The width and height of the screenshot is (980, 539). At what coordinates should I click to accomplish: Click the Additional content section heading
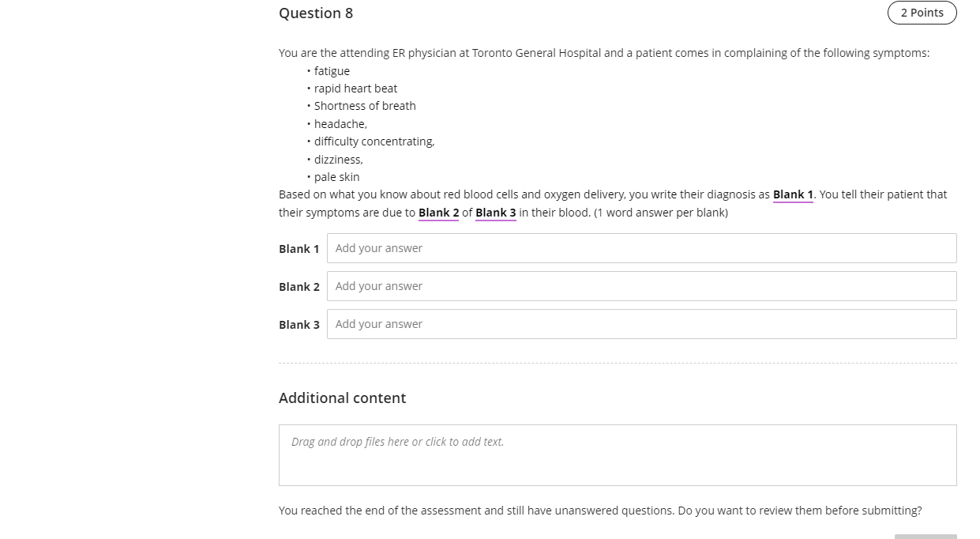(x=342, y=398)
